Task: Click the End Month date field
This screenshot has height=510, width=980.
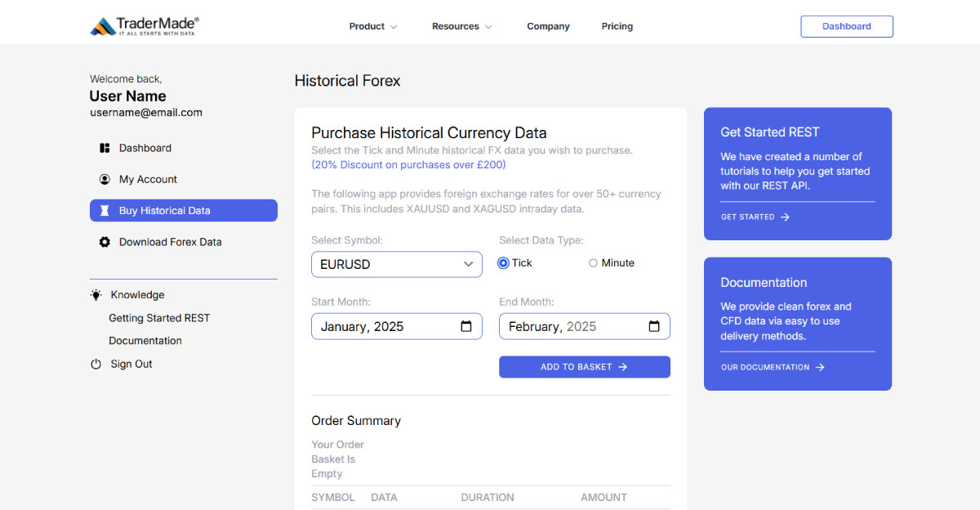Action: coord(585,326)
